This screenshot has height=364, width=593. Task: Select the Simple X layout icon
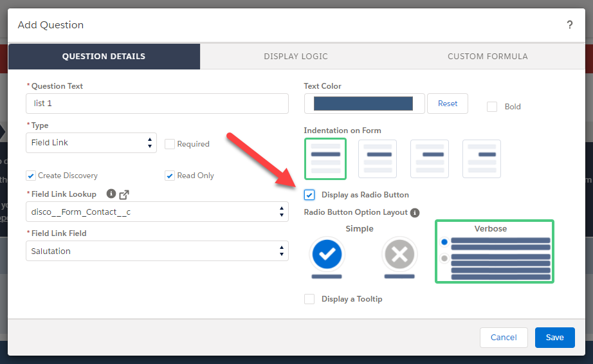pos(399,254)
